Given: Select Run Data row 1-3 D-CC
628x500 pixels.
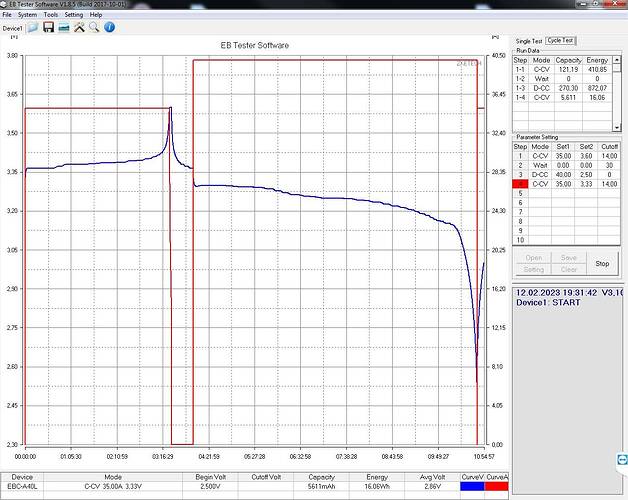Looking at the screenshot, I should pos(562,88).
